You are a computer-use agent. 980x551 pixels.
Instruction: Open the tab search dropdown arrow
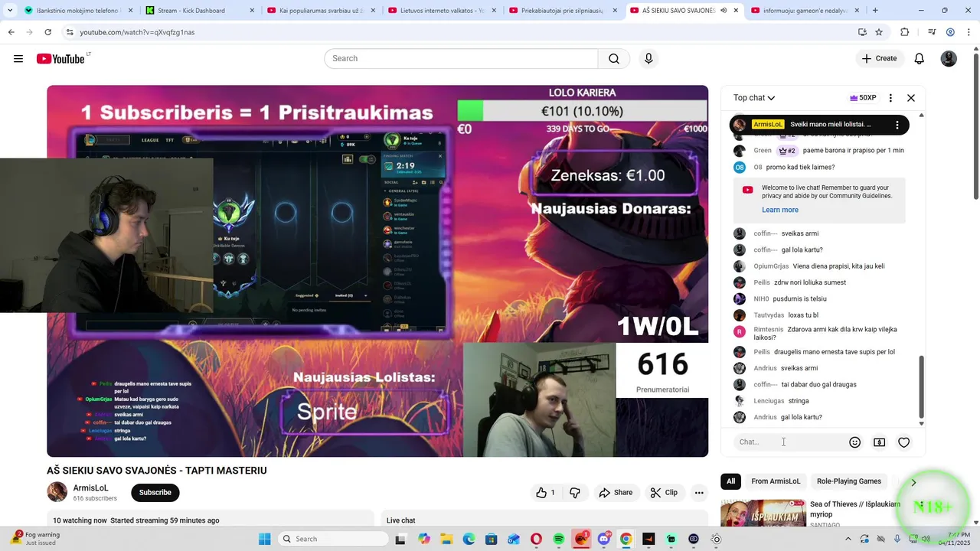point(9,11)
